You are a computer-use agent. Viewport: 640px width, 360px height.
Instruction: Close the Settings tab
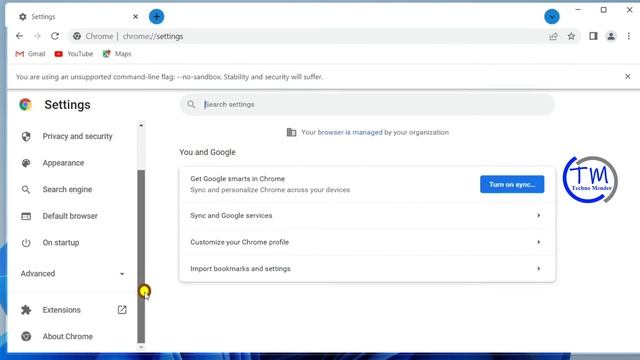[x=136, y=17]
